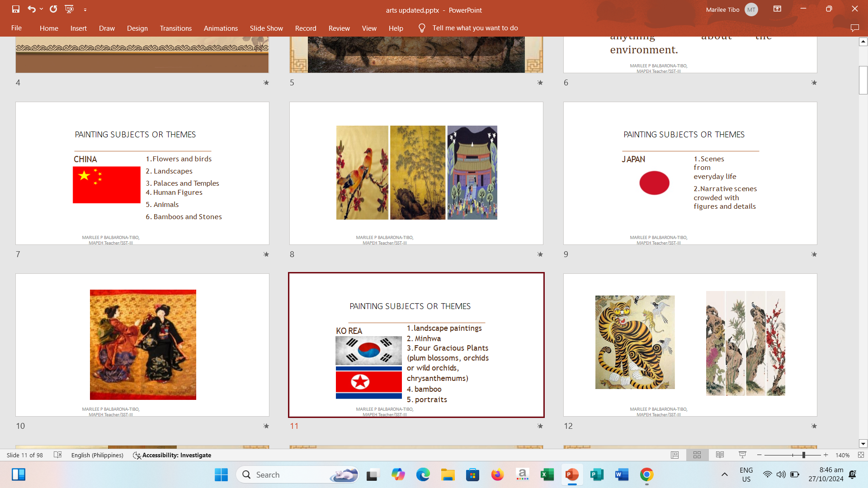Open the Undo history dropdown arrow
This screenshot has width=868, height=488.
click(41, 9)
